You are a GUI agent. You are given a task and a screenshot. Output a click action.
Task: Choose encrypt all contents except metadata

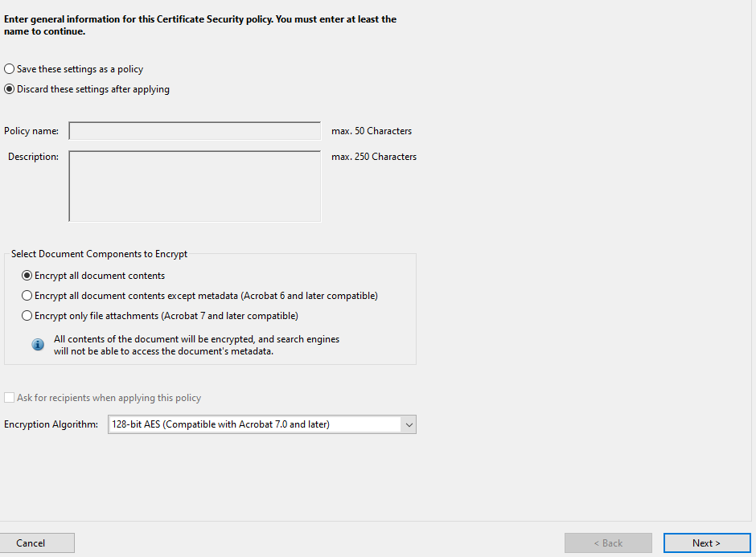pos(27,296)
